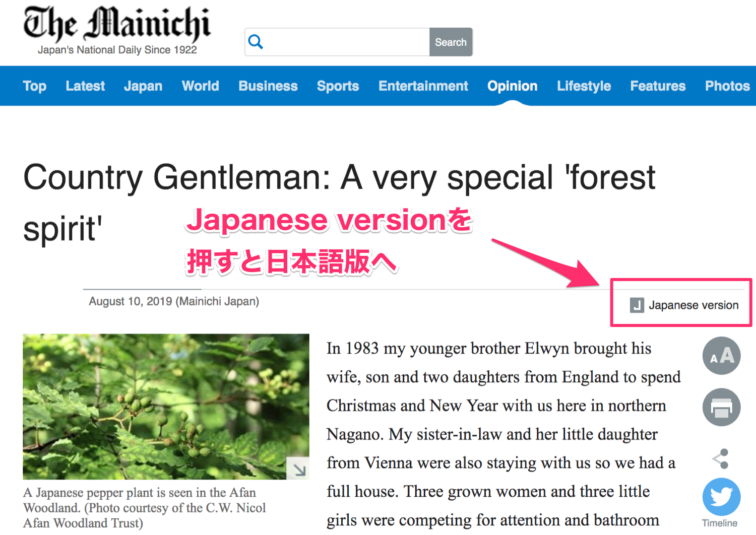This screenshot has width=756, height=535.
Task: Switch to the Opinion section
Action: pyautogui.click(x=512, y=86)
